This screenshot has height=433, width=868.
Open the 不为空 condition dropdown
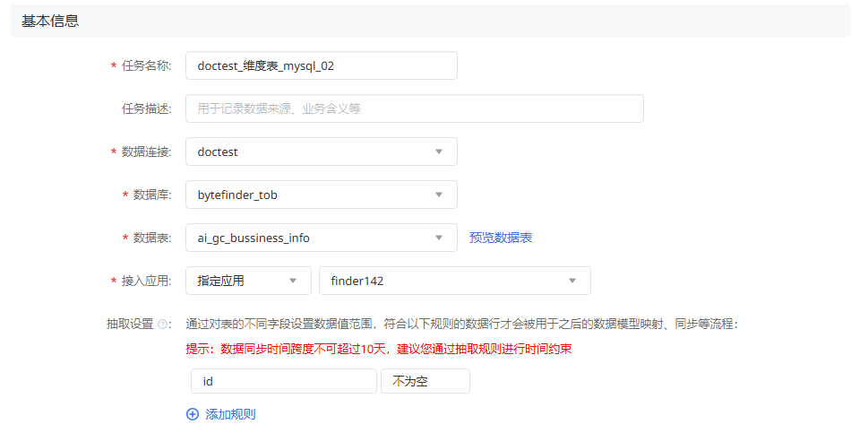pos(425,382)
